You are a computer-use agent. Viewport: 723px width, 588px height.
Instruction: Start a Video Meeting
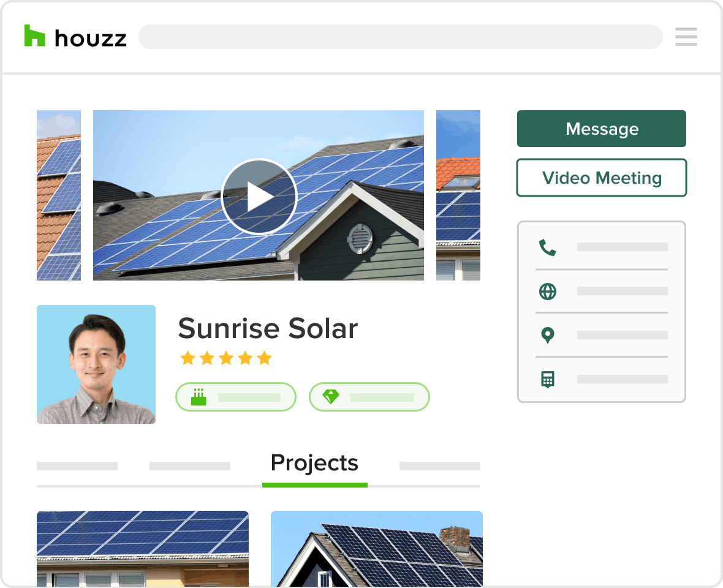pos(601,178)
